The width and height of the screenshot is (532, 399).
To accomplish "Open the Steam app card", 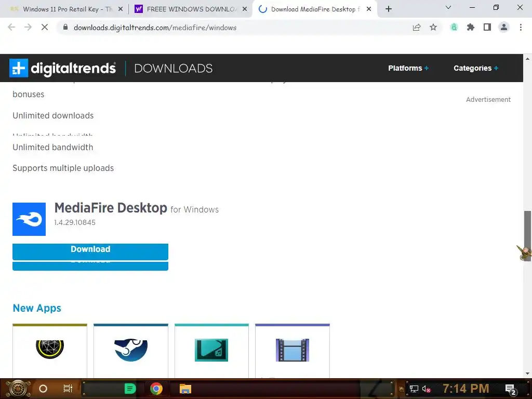I will (x=131, y=351).
